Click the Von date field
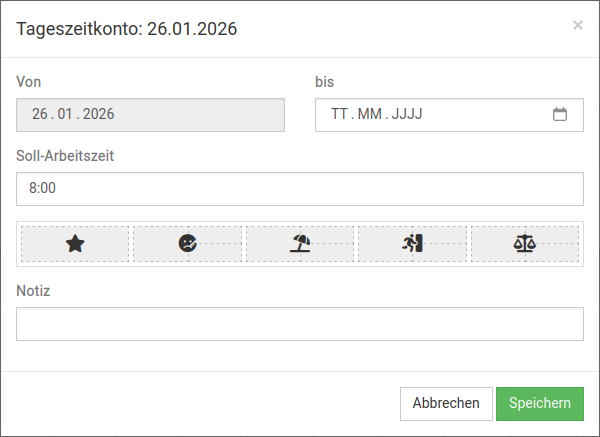The width and height of the screenshot is (600, 437). [x=150, y=114]
